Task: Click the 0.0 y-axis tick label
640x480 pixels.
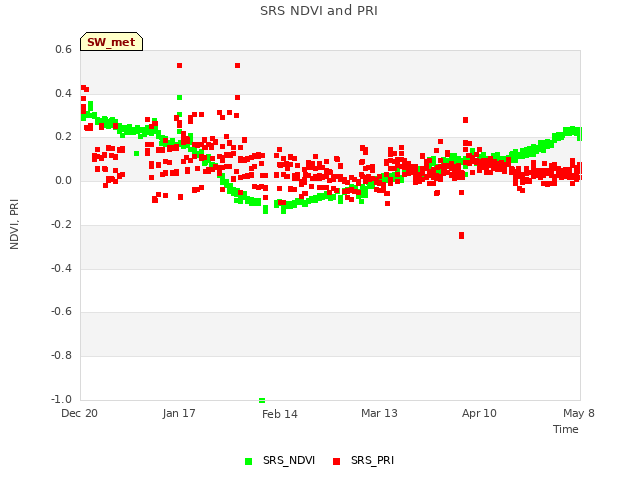Action: coord(63,180)
